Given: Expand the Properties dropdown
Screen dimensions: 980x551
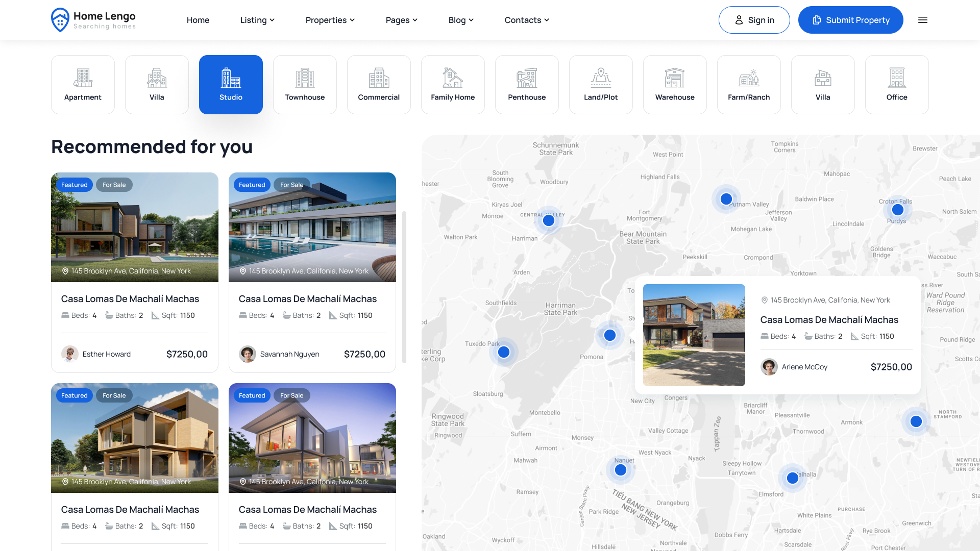Looking at the screenshot, I should pos(330,20).
